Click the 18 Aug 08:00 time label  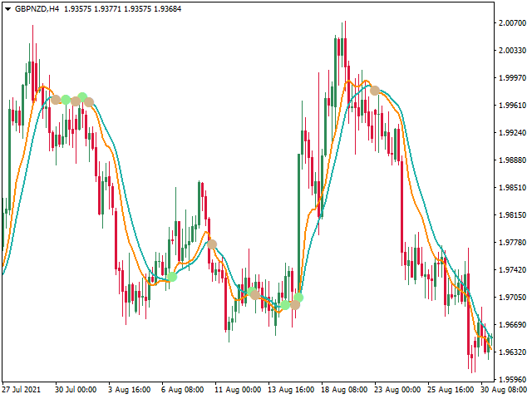pos(344,390)
